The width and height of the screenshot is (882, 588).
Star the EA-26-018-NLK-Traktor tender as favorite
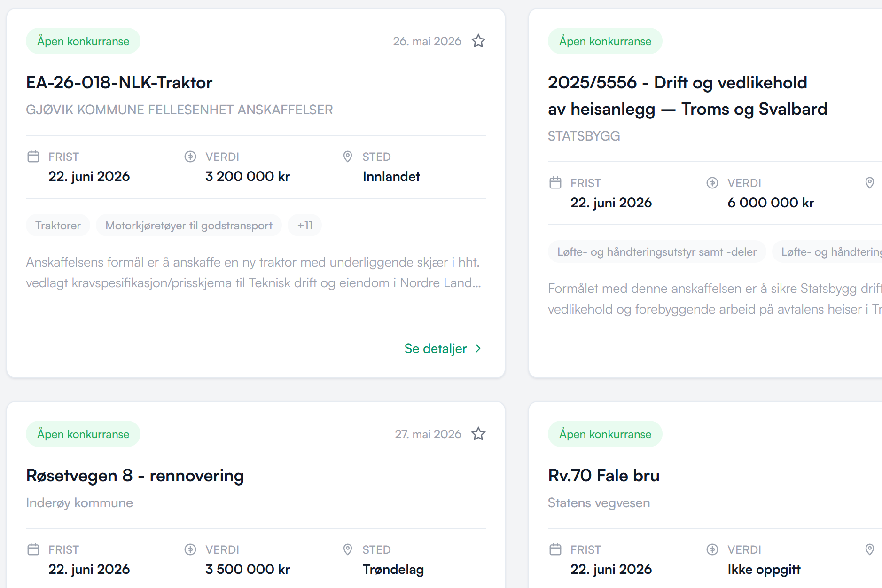pos(478,41)
